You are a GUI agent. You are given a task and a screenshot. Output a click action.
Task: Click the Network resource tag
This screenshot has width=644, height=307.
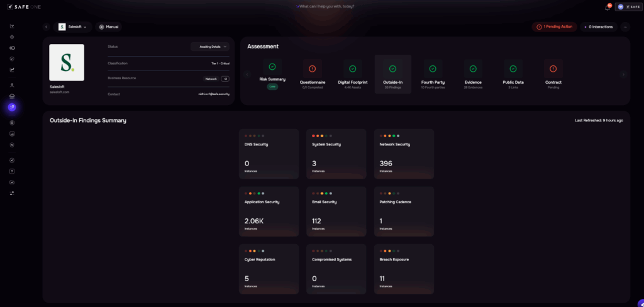tap(211, 79)
